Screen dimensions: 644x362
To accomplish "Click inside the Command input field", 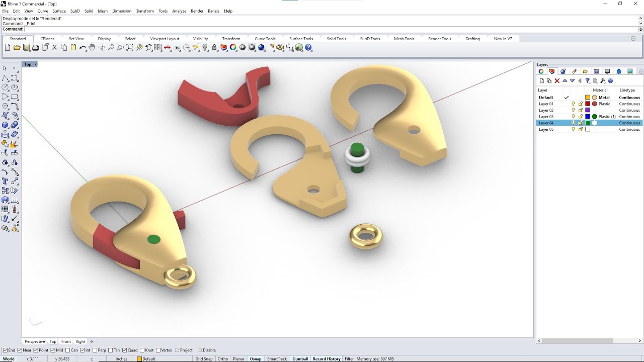I will coord(331,29).
